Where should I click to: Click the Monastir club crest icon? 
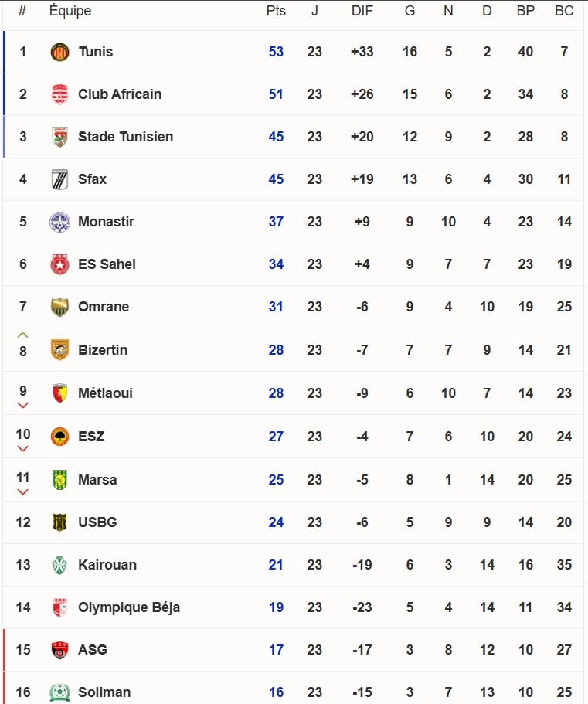pos(59,222)
